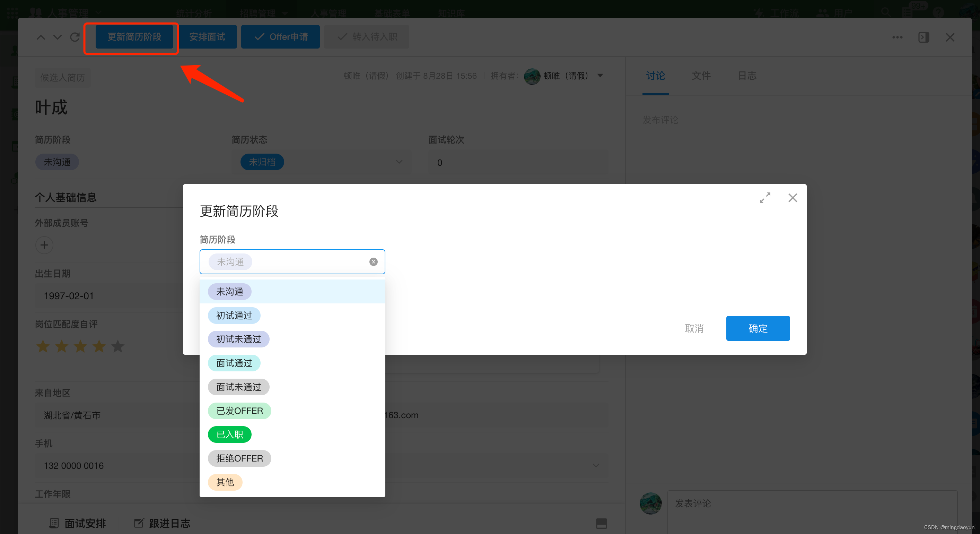Choose 已入职 from the stage list
The height and width of the screenshot is (534, 980).
[x=229, y=434]
